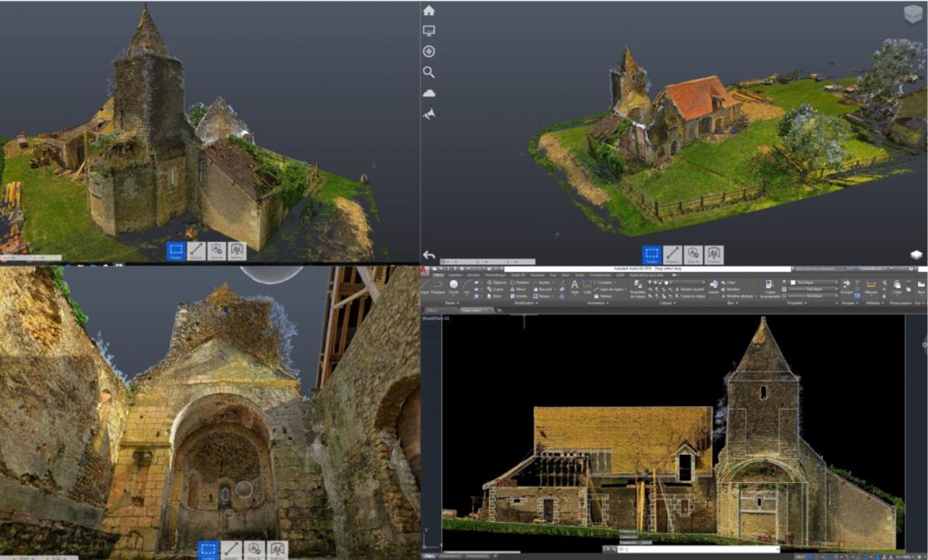
Task: Expand the Modification panel dropdown
Action: coord(526,303)
